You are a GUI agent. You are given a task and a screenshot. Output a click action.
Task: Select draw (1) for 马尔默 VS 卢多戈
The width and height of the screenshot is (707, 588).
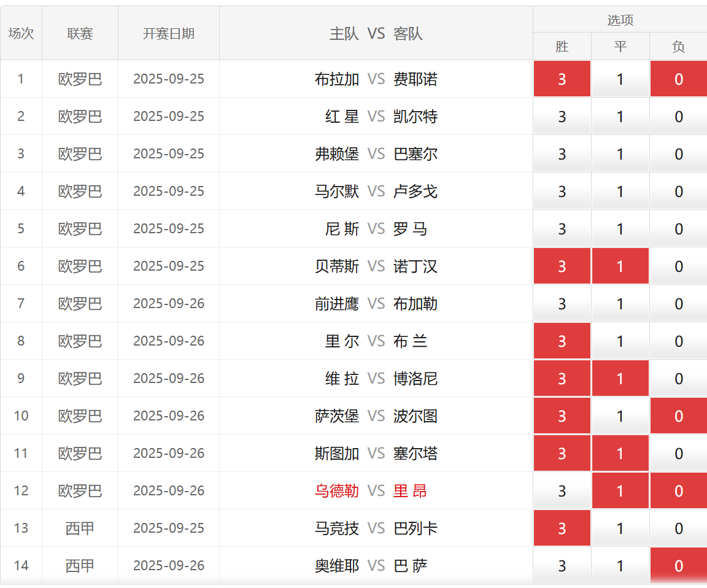[620, 191]
